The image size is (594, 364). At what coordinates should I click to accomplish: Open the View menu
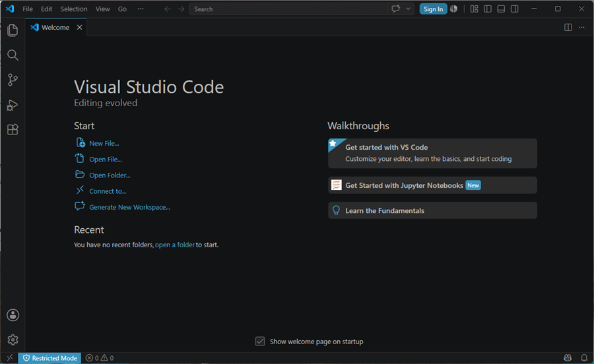coord(102,9)
